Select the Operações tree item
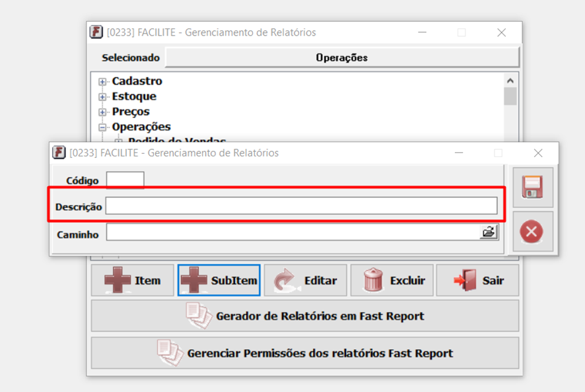Screen dimensions: 585x392 pyautogui.click(x=141, y=127)
